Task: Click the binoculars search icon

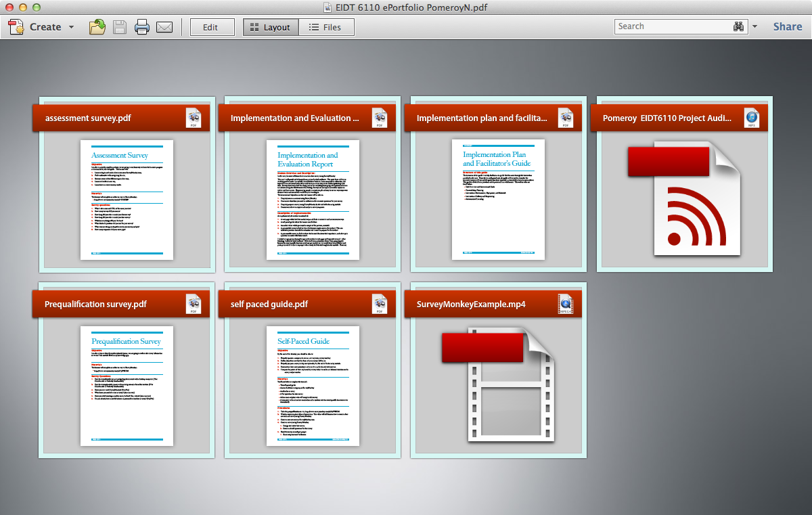Action: click(738, 26)
